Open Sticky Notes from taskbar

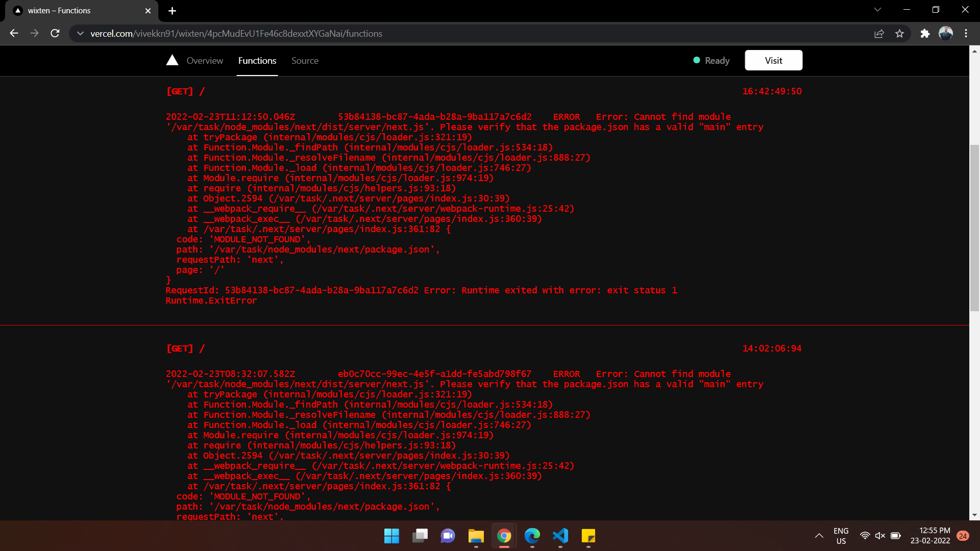tap(588, 536)
